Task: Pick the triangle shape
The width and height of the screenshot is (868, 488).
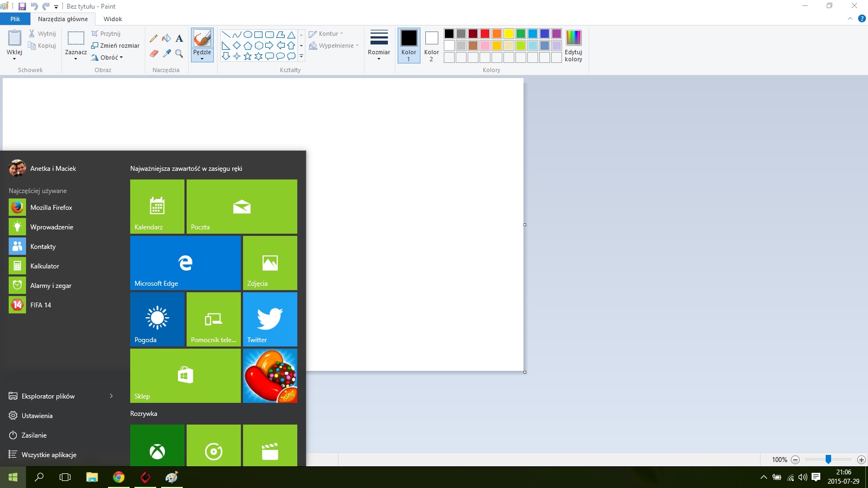Action: point(291,35)
